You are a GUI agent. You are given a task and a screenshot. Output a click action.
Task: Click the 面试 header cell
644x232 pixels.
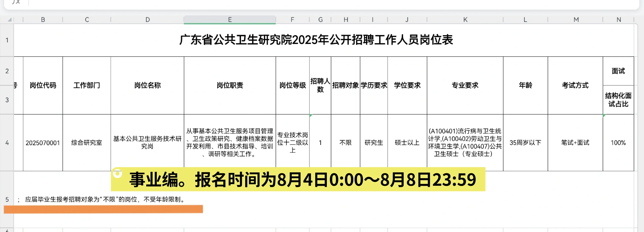[x=618, y=71]
